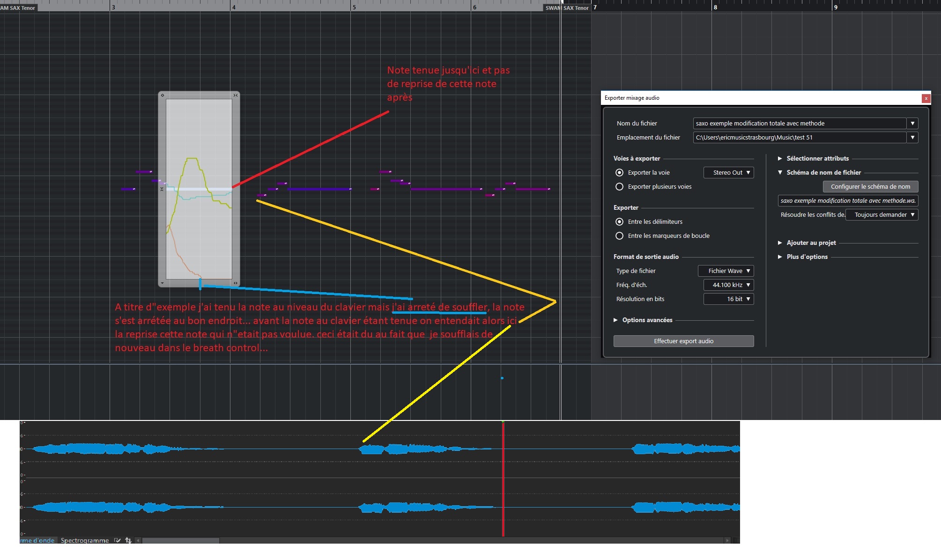
Task: Click Effectuer export audio button
Action: pos(683,341)
